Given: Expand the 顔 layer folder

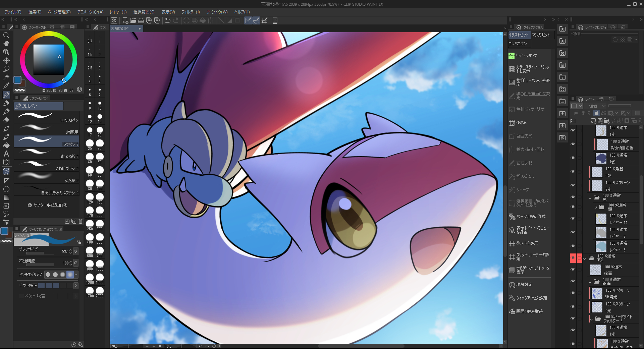Looking at the screenshot, I should pyautogui.click(x=596, y=207).
